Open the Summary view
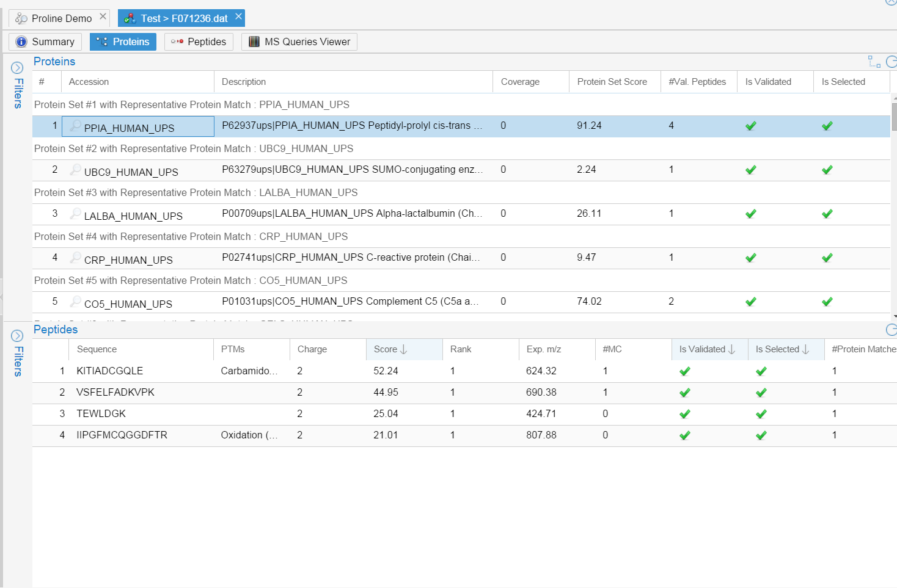Image resolution: width=897 pixels, height=588 pixels. [x=45, y=42]
